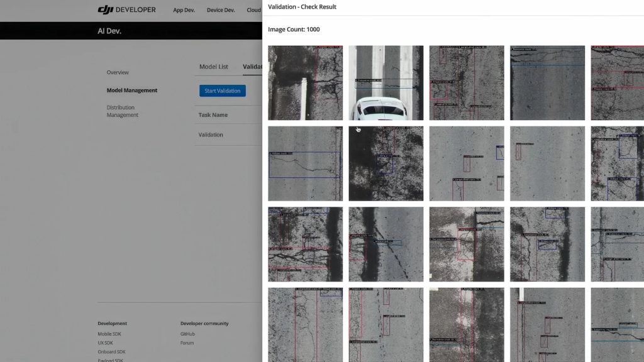
Task: Select the thumbnail showing the white car
Action: tap(386, 82)
